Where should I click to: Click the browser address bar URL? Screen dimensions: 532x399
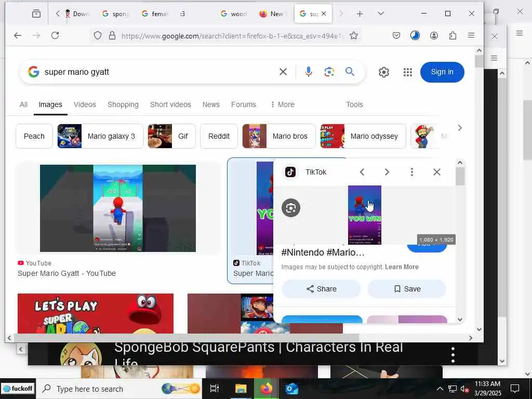point(232,36)
